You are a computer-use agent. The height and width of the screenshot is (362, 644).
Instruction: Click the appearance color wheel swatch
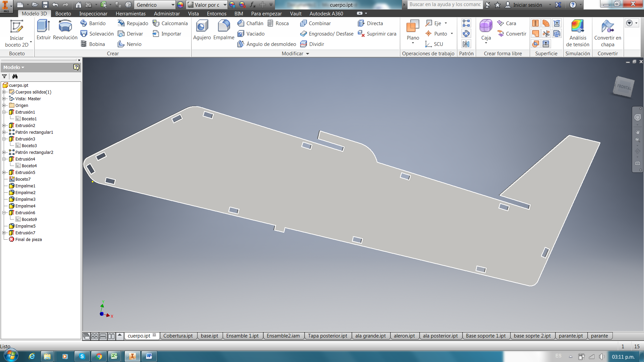pyautogui.click(x=180, y=5)
